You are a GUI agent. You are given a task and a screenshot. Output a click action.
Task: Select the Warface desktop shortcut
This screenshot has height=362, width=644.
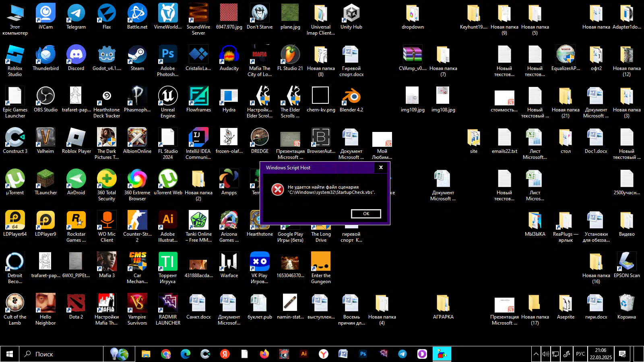(229, 265)
